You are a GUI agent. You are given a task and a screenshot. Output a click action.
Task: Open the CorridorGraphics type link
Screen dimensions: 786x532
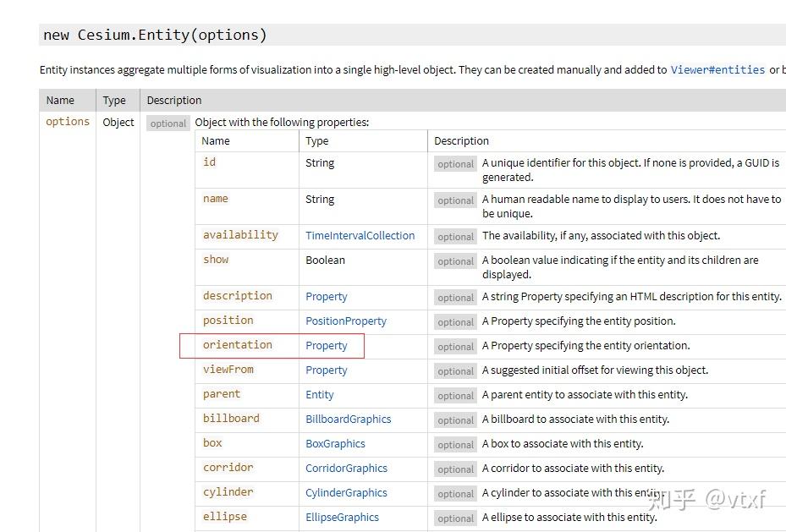tap(346, 469)
